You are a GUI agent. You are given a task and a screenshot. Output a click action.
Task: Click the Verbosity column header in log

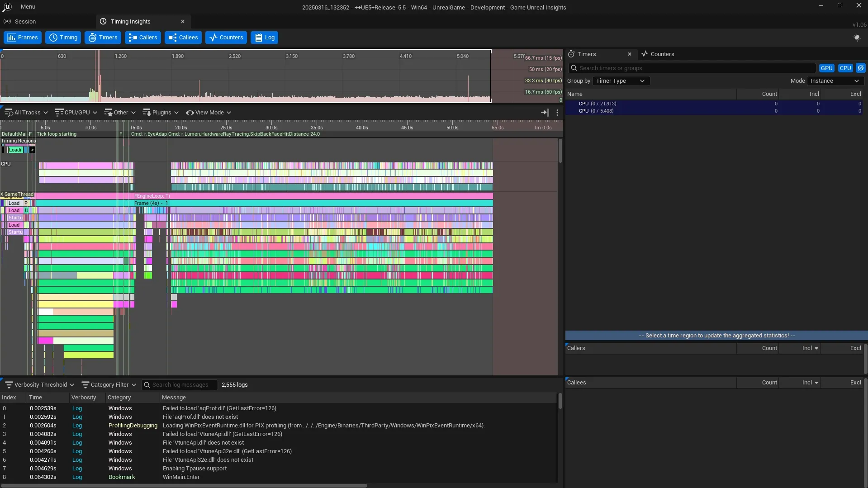click(88, 398)
